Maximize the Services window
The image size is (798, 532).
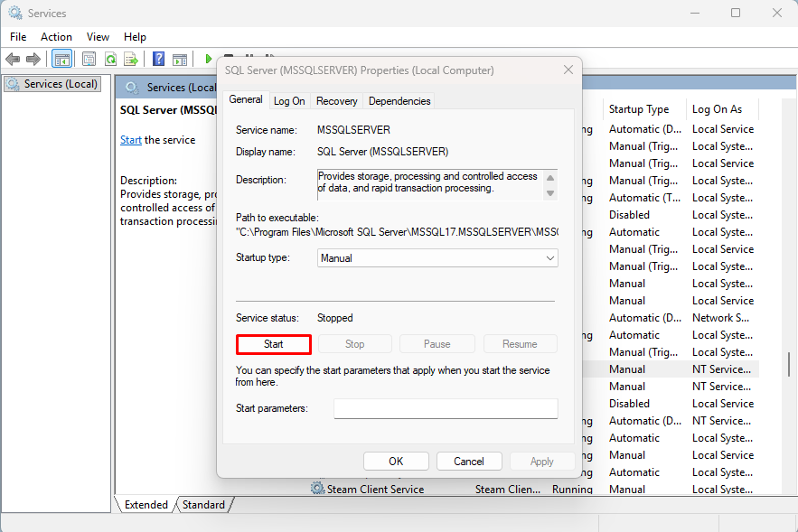point(736,13)
